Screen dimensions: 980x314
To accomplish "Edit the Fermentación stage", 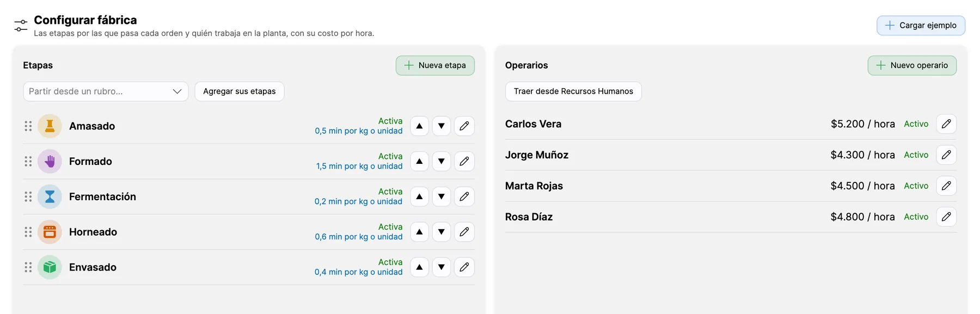I will coord(464,197).
